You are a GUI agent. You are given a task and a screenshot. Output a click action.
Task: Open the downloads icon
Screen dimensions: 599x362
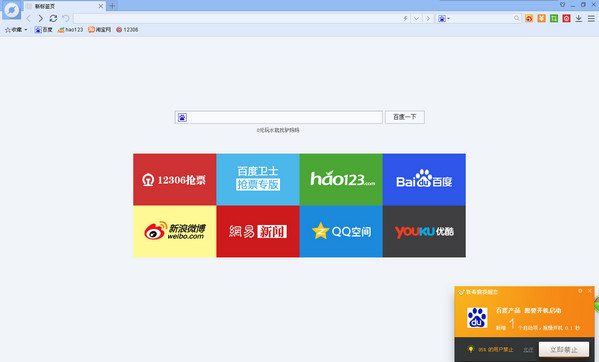[x=579, y=18]
